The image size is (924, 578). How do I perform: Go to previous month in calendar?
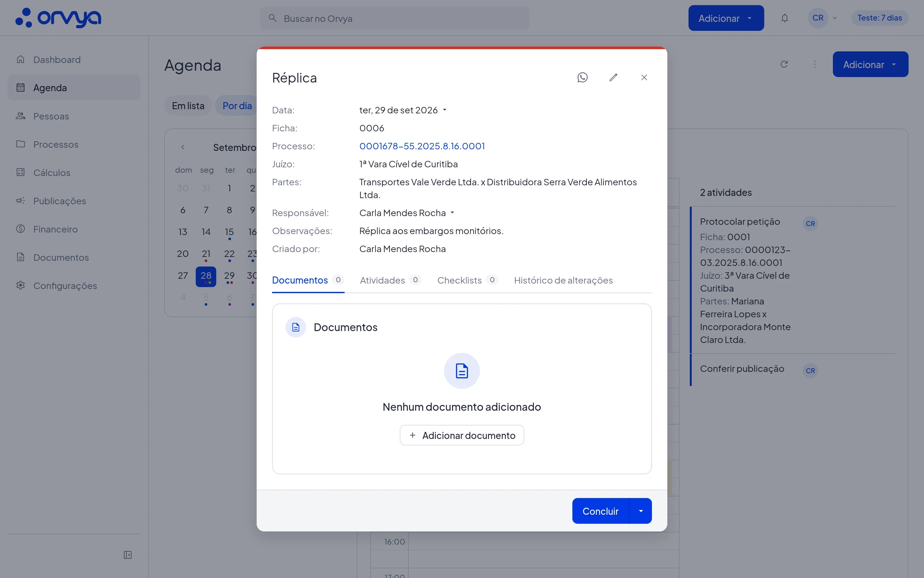pyautogui.click(x=183, y=147)
